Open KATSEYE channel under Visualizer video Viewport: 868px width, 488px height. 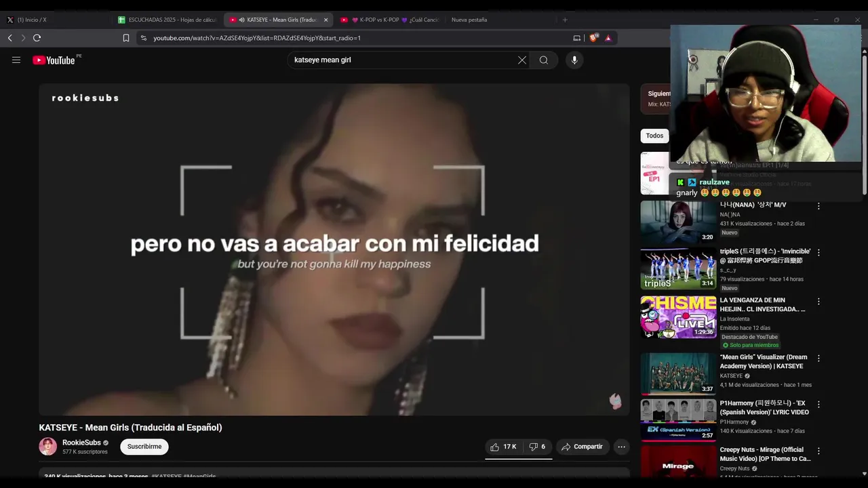[x=731, y=376]
